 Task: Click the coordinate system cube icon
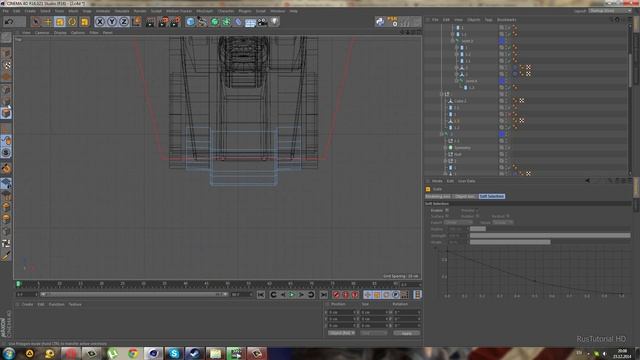click(137, 22)
